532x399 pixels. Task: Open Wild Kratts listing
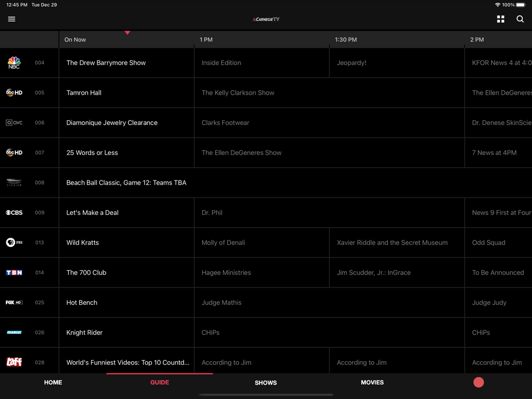(127, 242)
